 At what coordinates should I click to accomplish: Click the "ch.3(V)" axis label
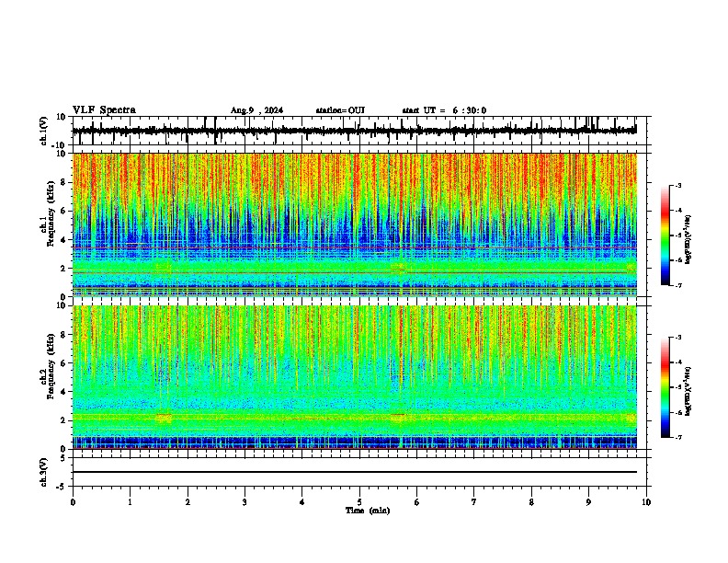click(44, 472)
